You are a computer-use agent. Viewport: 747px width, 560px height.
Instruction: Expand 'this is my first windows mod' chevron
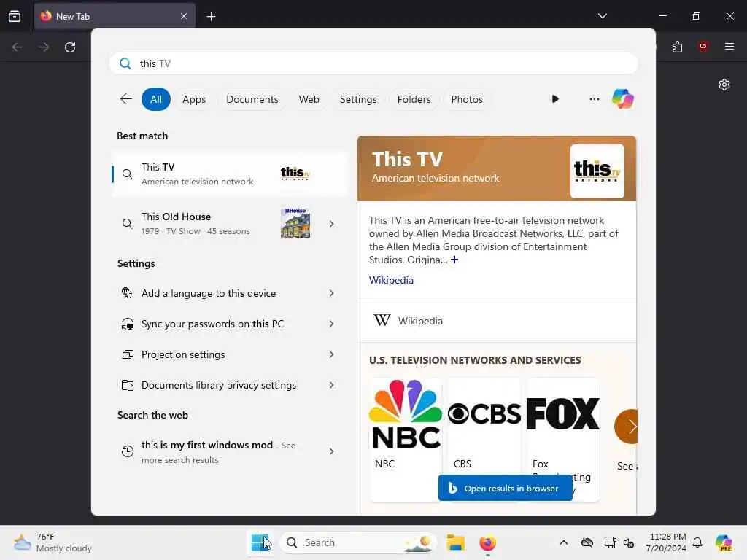point(332,451)
